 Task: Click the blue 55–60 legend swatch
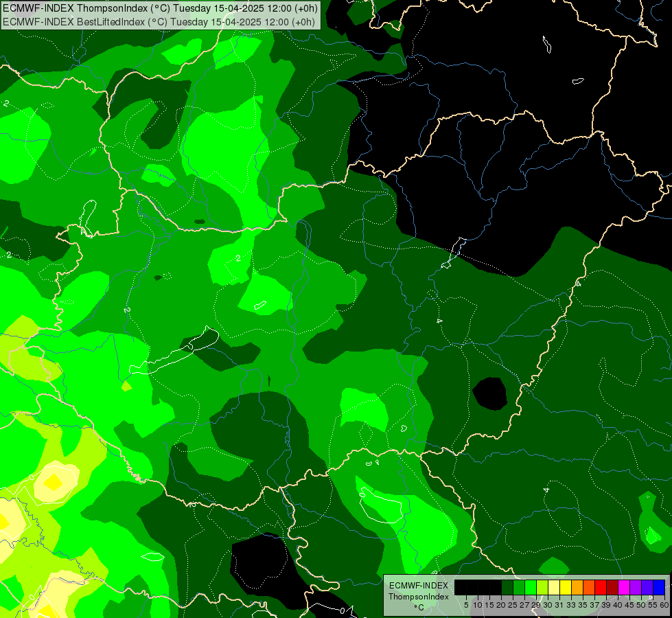659,587
